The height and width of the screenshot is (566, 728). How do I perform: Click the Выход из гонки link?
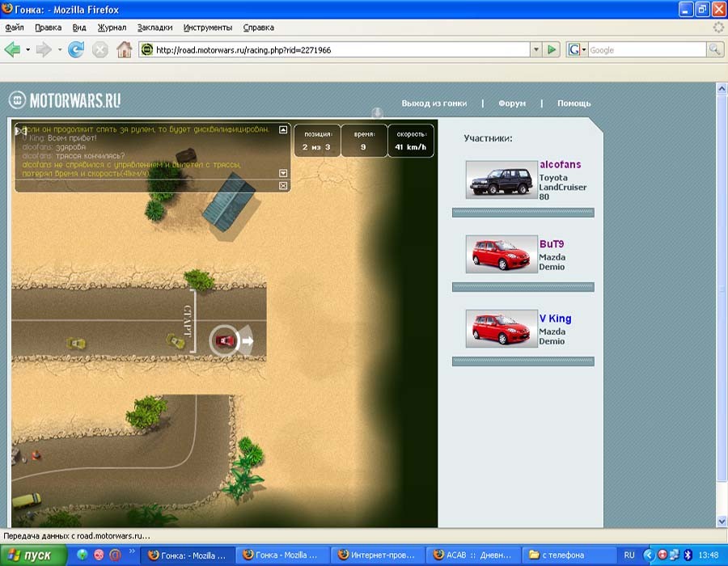434,103
